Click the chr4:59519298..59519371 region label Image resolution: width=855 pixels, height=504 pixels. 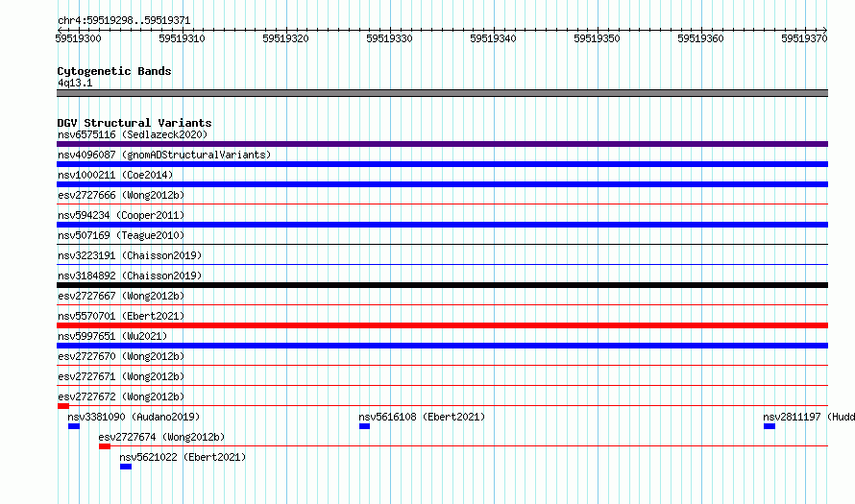pyautogui.click(x=124, y=21)
